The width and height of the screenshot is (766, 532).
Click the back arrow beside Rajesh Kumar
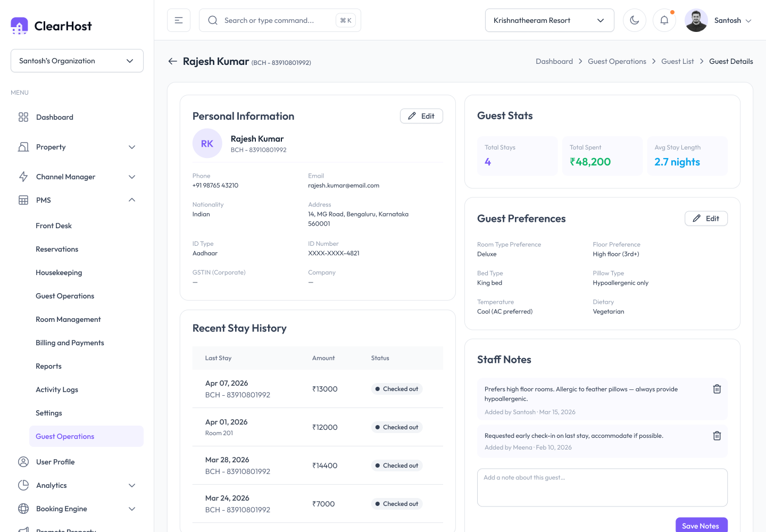point(172,61)
